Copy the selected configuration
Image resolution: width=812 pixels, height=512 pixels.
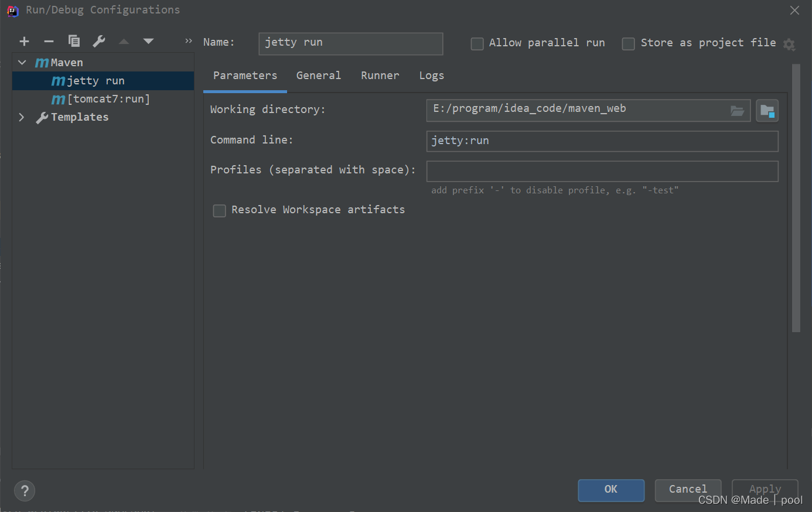74,41
